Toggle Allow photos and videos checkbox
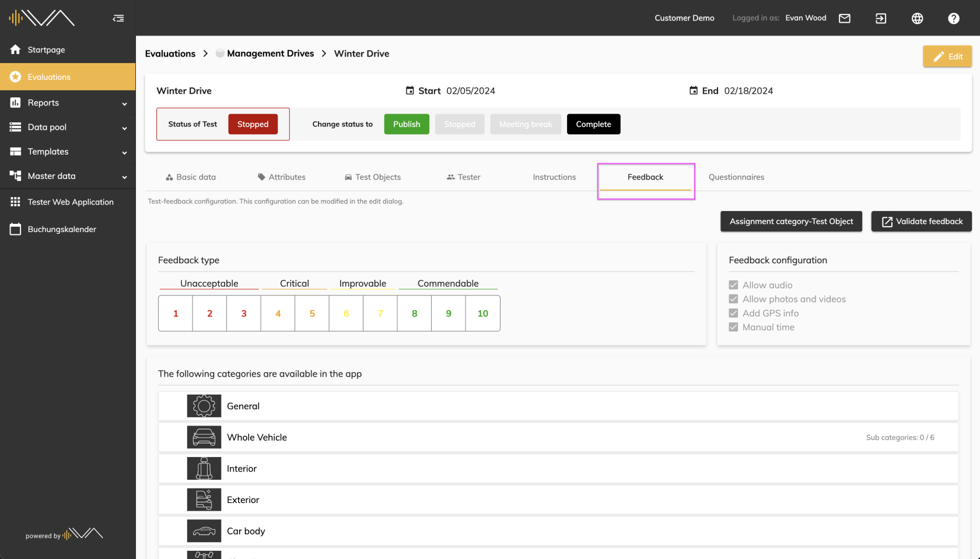The width and height of the screenshot is (980, 559). 733,299
